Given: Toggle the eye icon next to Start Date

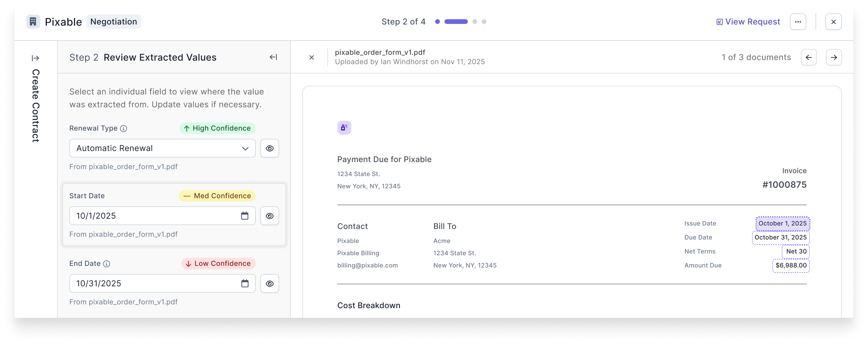Looking at the screenshot, I should point(269,215).
